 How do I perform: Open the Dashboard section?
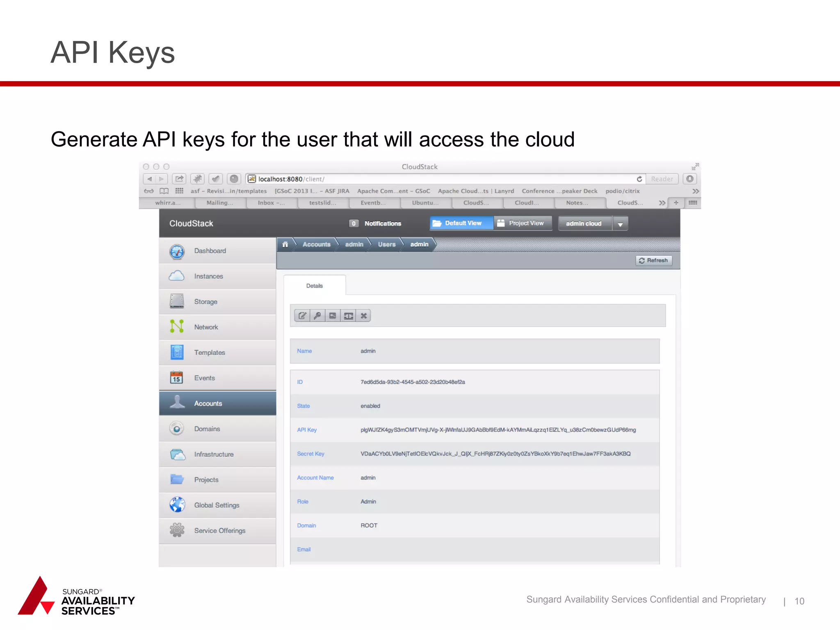[x=217, y=251]
